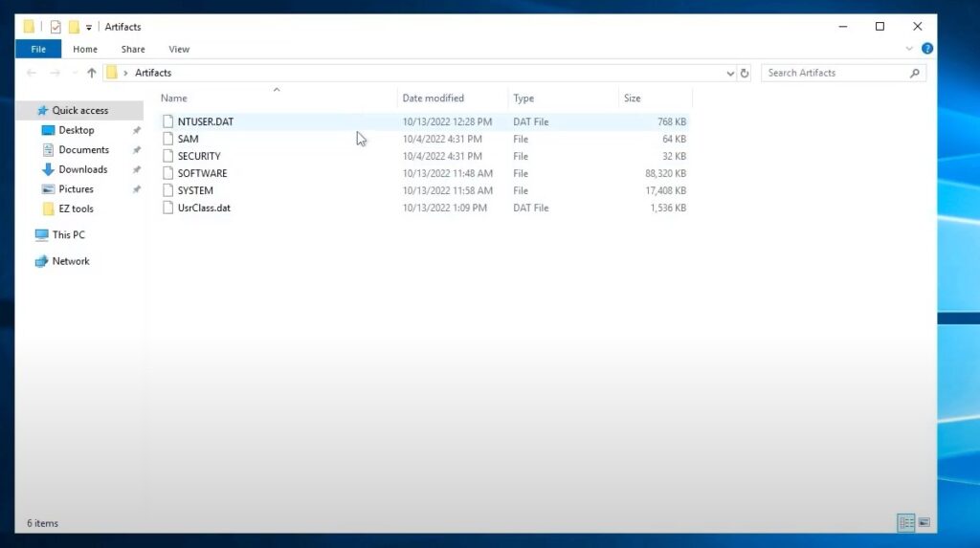Switch to details view in status bar

coord(905,522)
